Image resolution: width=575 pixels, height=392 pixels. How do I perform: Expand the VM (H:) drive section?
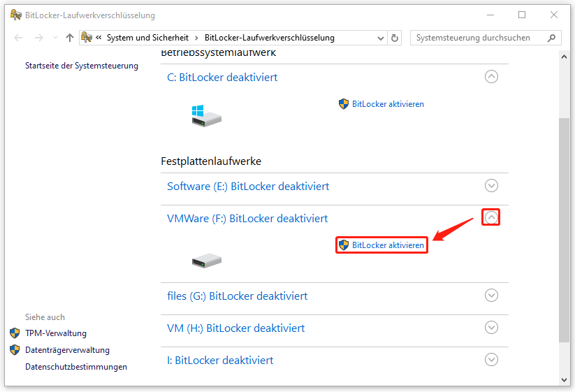[491, 328]
